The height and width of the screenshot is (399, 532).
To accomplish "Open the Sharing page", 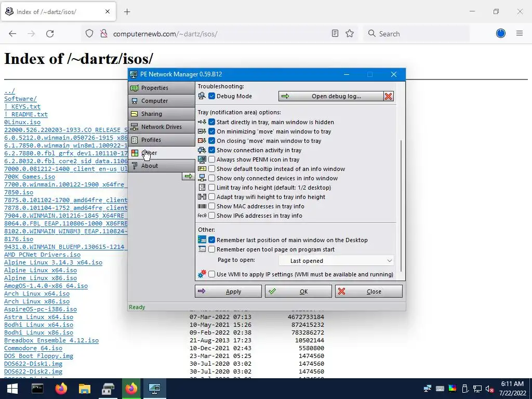I will [162, 114].
